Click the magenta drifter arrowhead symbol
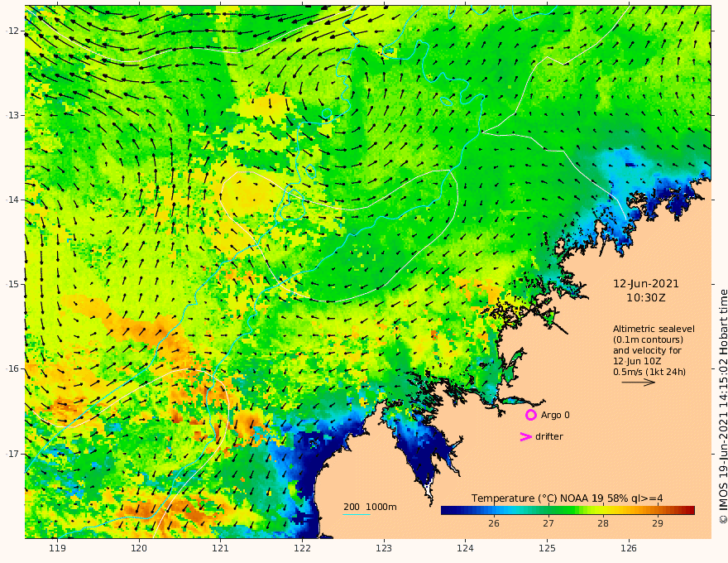 tap(525, 436)
